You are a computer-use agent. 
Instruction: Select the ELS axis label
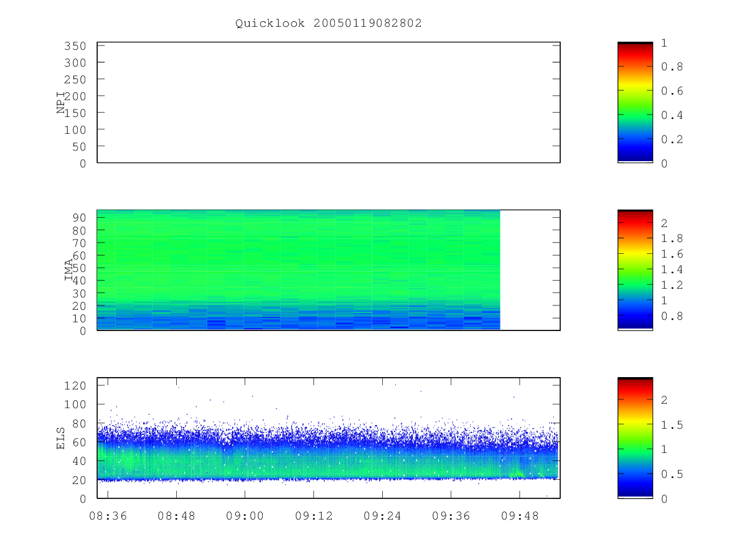[x=61, y=438]
